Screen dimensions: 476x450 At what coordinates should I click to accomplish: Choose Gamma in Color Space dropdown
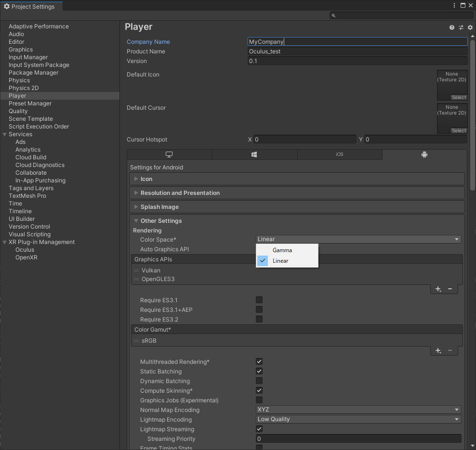click(x=282, y=250)
